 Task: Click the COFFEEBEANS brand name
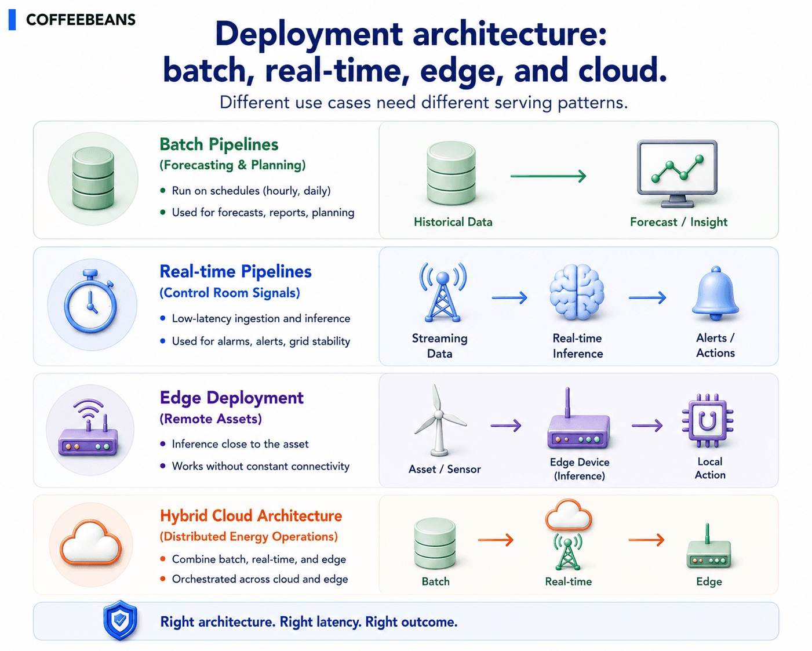point(81,20)
